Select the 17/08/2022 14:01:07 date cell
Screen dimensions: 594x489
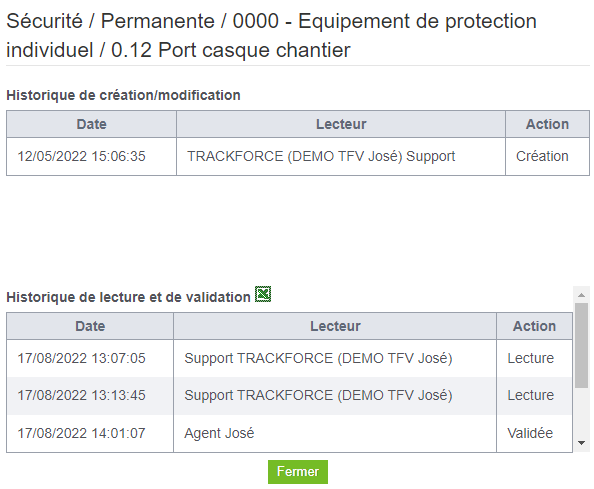(x=90, y=433)
